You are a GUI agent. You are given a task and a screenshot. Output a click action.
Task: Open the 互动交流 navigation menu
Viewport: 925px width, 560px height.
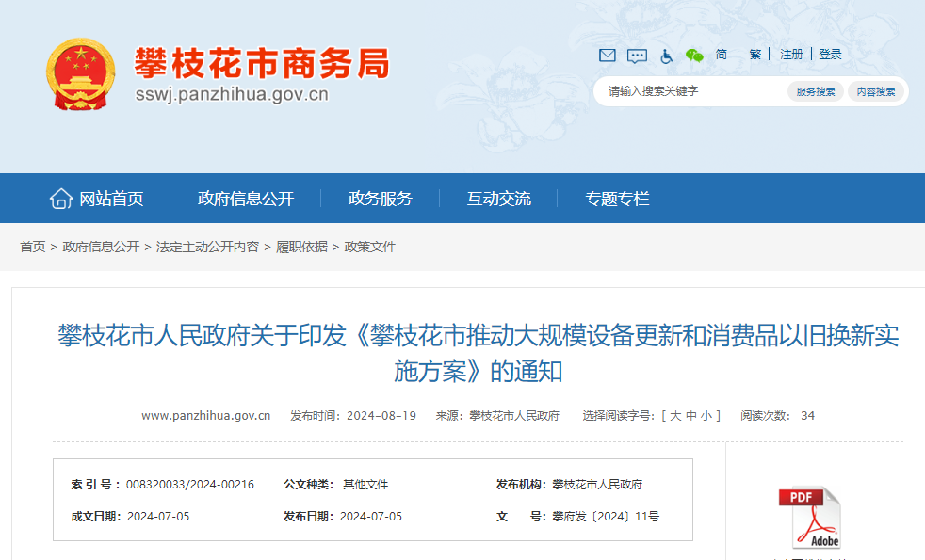[499, 199]
